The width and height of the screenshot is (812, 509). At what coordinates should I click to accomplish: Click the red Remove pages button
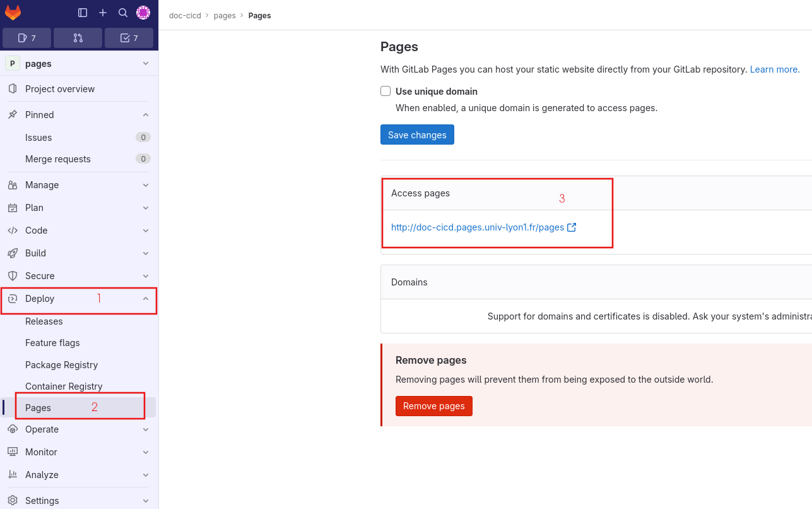(x=433, y=406)
